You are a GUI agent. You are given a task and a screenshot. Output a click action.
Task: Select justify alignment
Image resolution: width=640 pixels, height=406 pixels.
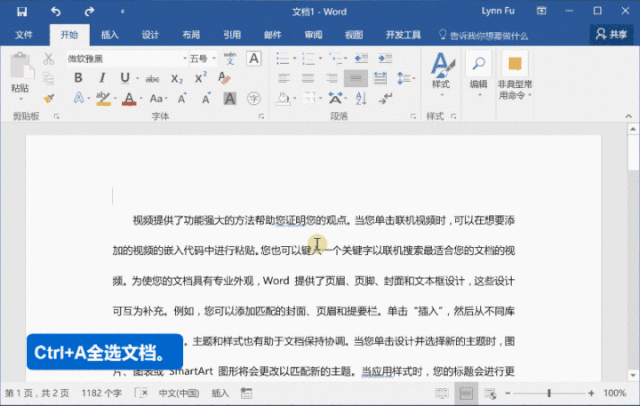[x=356, y=78]
